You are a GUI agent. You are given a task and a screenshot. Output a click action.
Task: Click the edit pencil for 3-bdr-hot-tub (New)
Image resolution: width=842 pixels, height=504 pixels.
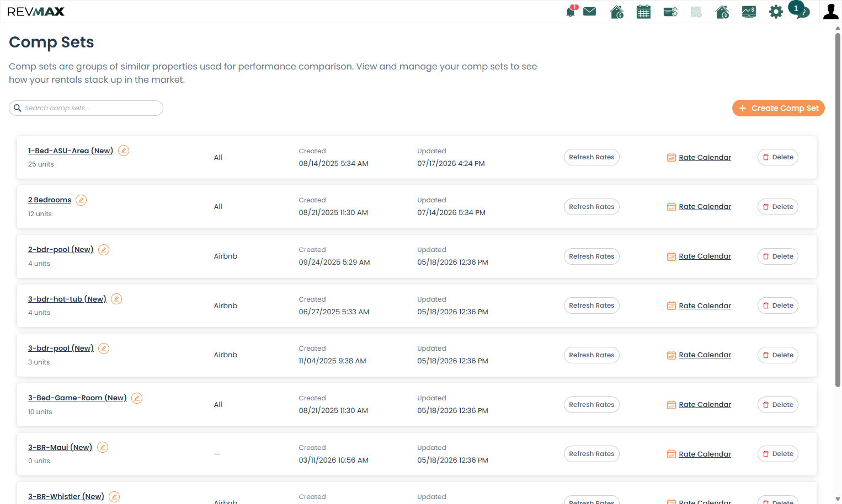coord(116,299)
